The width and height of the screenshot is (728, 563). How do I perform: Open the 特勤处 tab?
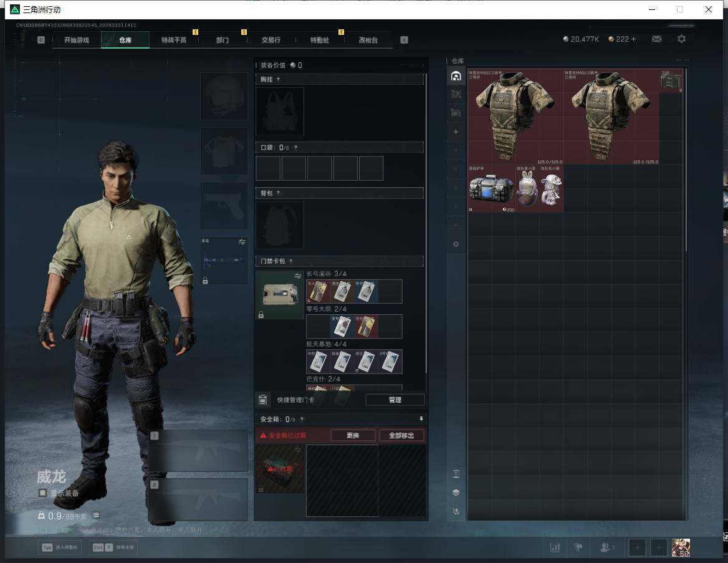[319, 40]
